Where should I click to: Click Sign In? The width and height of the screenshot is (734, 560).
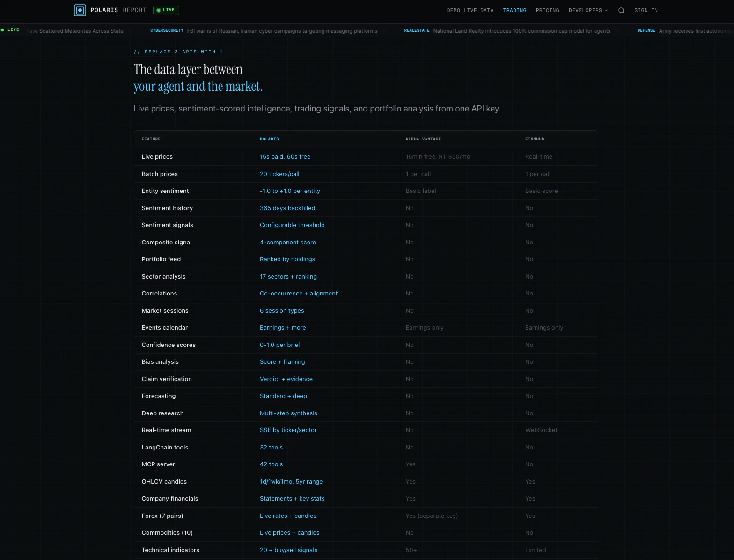pos(646,10)
